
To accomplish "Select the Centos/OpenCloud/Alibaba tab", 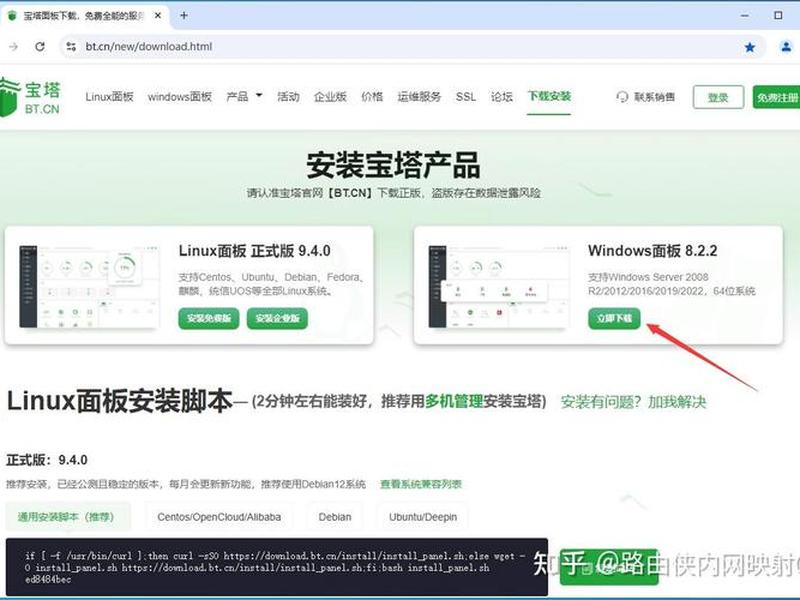I will pos(219,517).
